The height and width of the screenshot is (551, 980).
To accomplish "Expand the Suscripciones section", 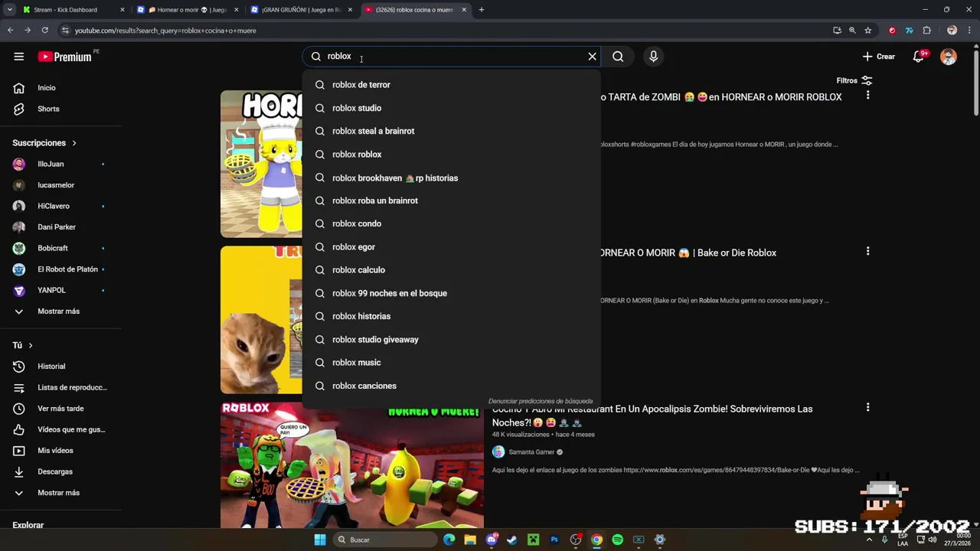I will click(x=44, y=143).
